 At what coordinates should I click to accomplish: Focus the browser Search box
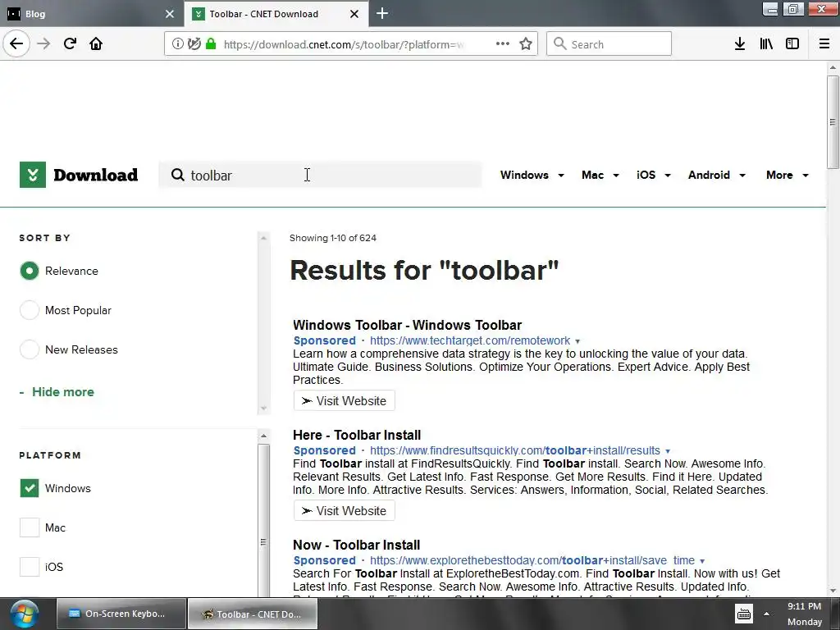point(609,44)
